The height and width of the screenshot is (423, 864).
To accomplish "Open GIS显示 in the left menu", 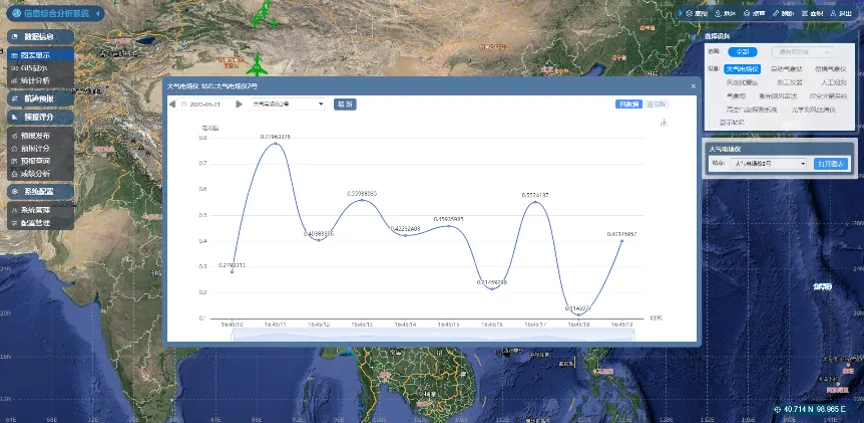I will point(35,68).
